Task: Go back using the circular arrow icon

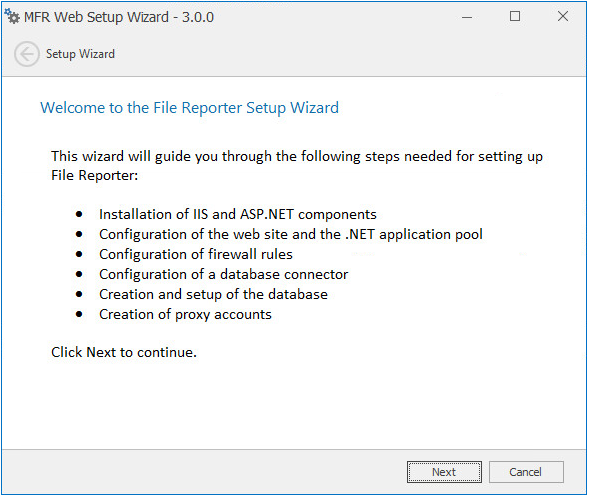Action: (26, 54)
